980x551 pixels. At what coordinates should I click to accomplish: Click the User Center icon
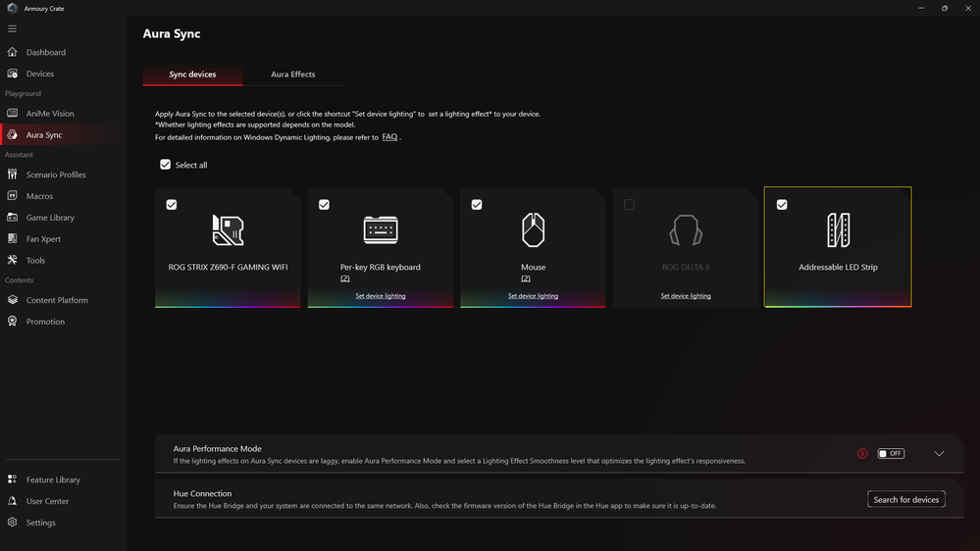tap(13, 501)
